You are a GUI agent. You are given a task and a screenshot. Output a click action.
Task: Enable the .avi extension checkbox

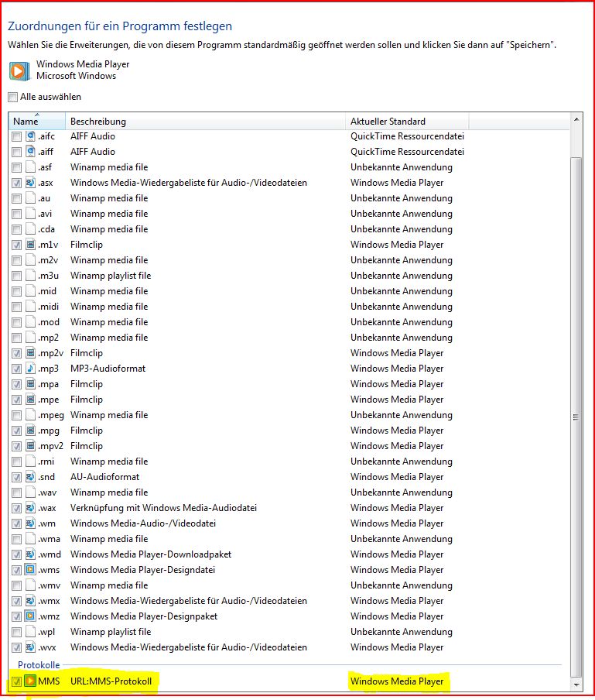pos(16,214)
